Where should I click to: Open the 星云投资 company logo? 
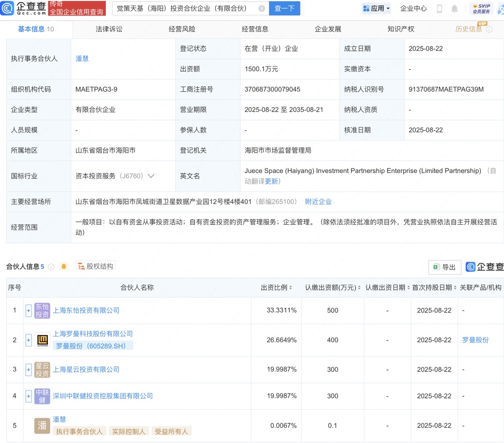tap(42, 370)
